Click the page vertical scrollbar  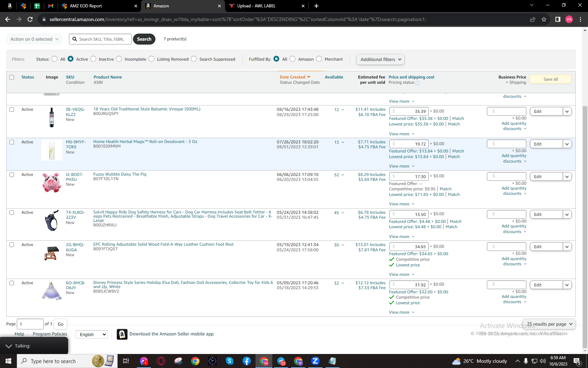(585, 228)
